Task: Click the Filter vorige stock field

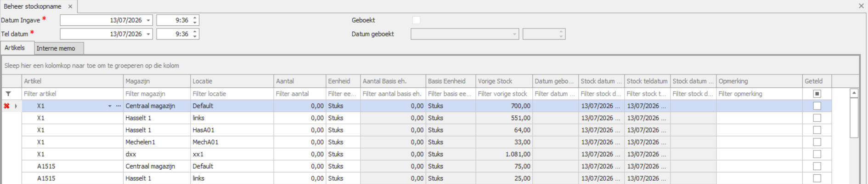Action: point(504,94)
